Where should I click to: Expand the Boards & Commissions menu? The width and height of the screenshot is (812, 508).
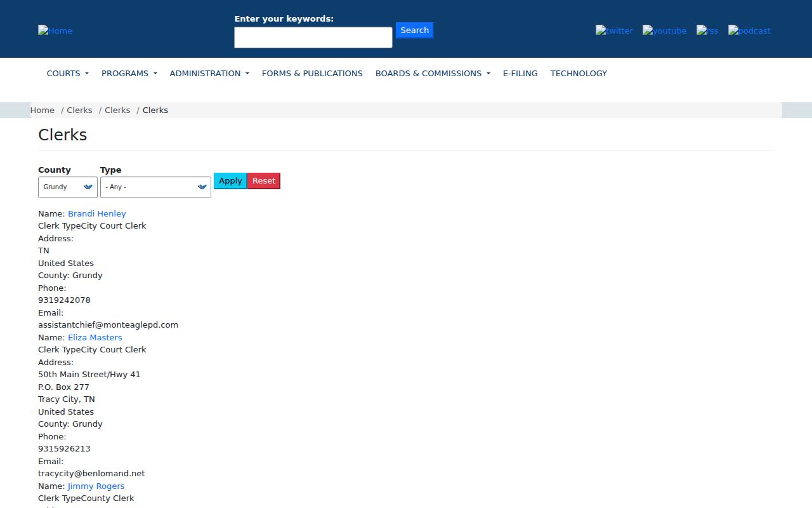tap(433, 73)
